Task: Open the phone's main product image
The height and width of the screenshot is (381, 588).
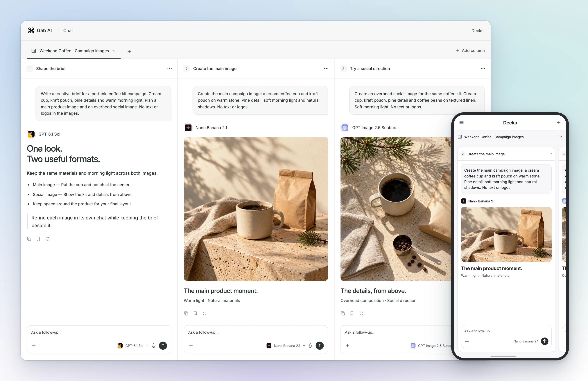Action: click(506, 234)
